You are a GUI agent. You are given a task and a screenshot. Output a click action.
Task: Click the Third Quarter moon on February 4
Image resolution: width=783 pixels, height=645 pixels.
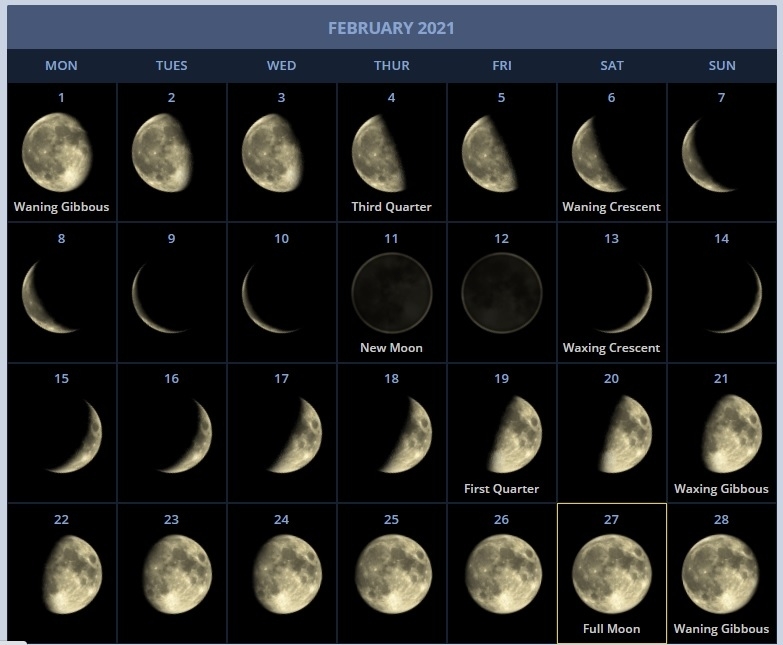click(379, 153)
